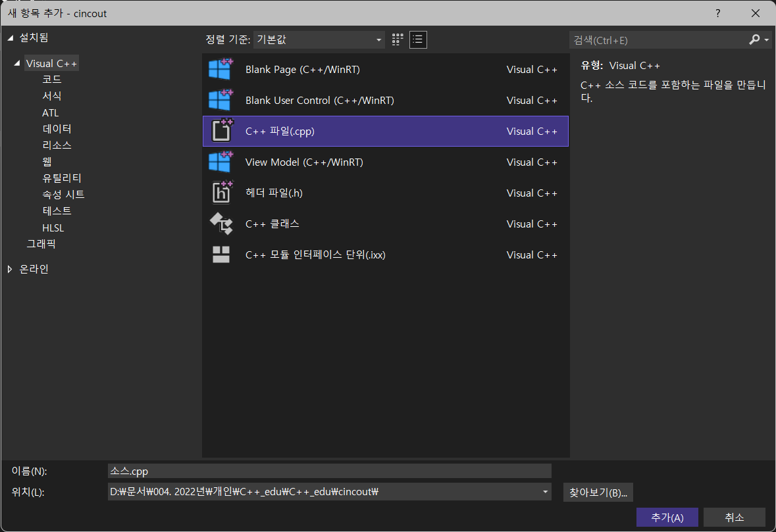776x532 pixels.
Task: Select the HLSL category
Action: pyautogui.click(x=53, y=228)
